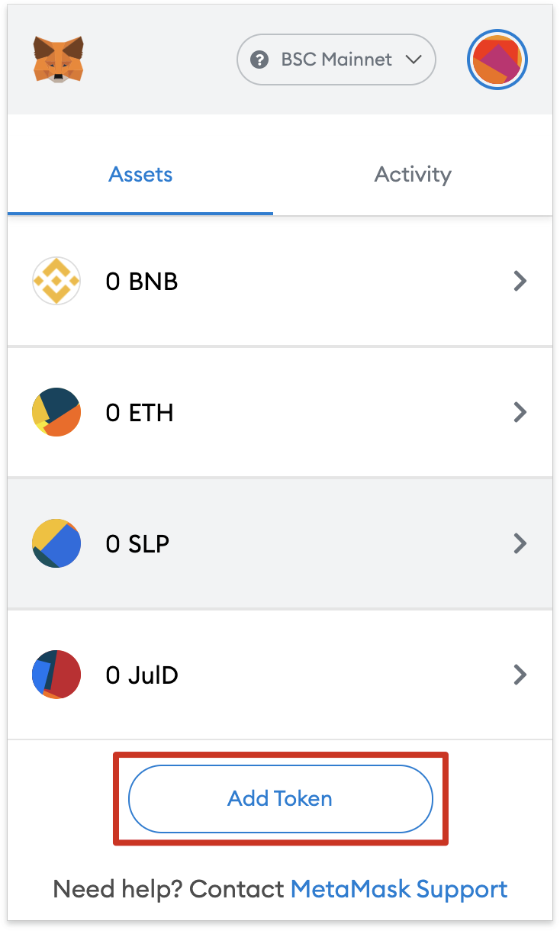Expand the SLP asset chevron
The height and width of the screenshot is (931, 560).
(x=520, y=543)
